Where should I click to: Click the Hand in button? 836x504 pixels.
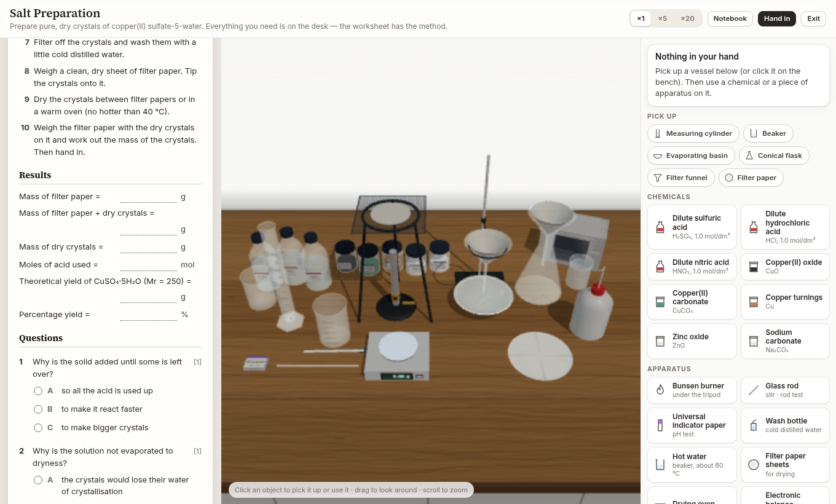coord(777,18)
